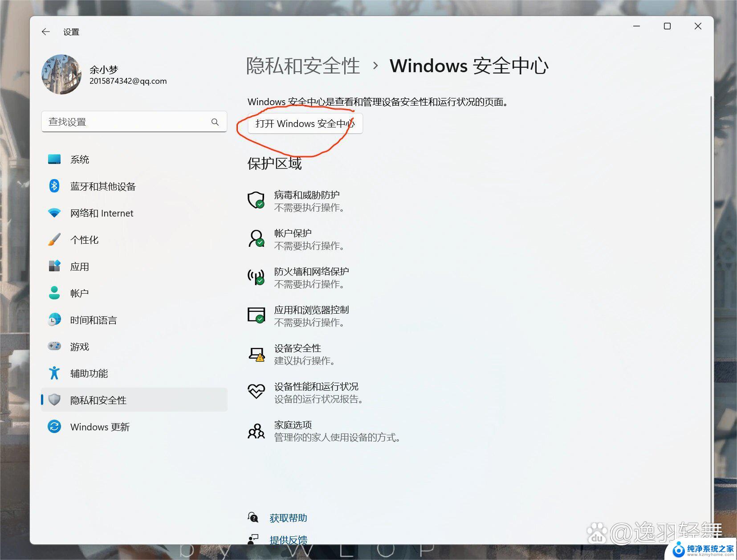Open 设备安全性 entry
The height and width of the screenshot is (560, 737).
click(x=305, y=354)
